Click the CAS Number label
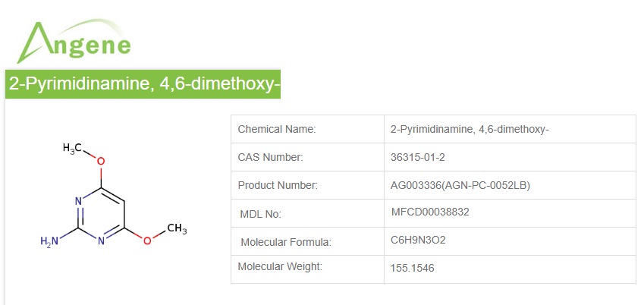644x305 pixels. coord(270,157)
